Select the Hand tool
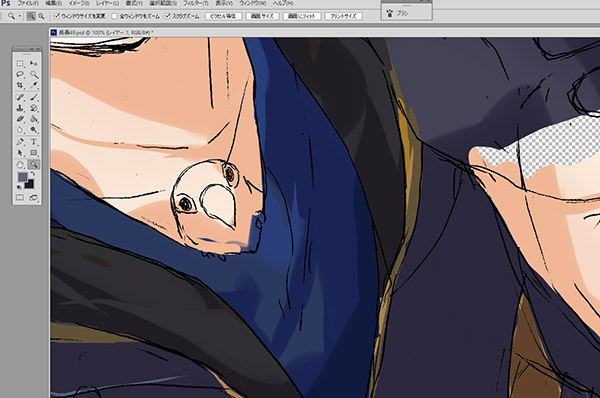This screenshot has height=398, width=600. [x=20, y=165]
